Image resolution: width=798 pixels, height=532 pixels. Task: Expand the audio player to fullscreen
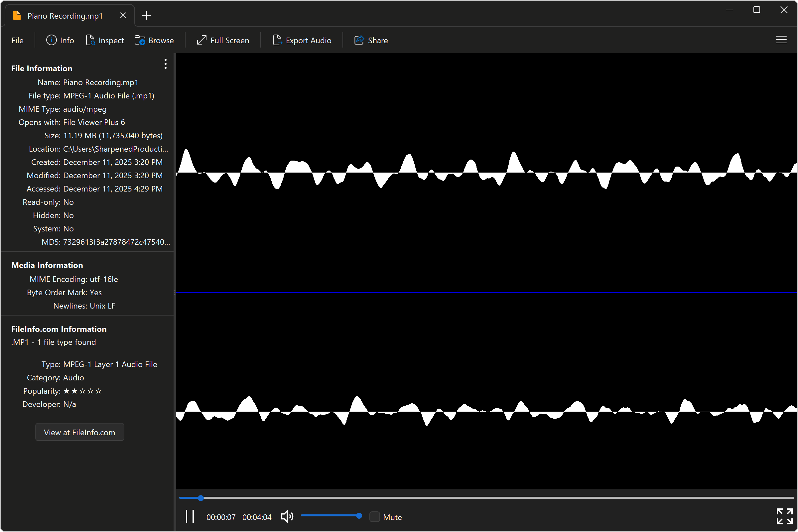click(x=784, y=516)
